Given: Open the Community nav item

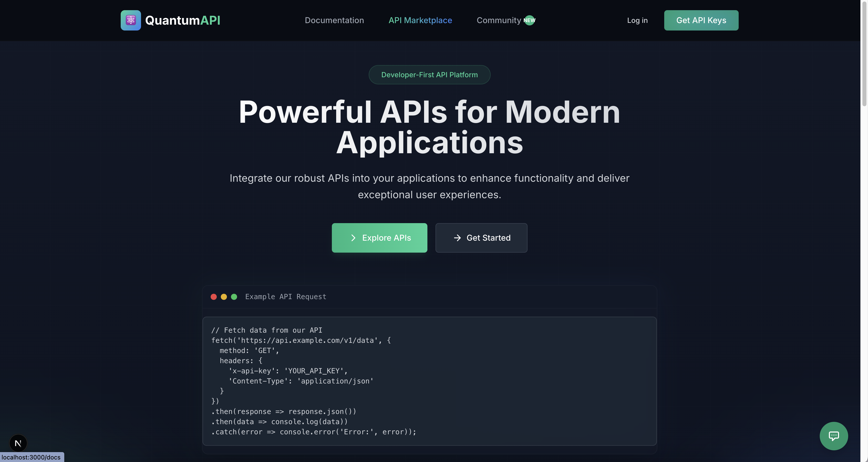Looking at the screenshot, I should click(x=499, y=20).
